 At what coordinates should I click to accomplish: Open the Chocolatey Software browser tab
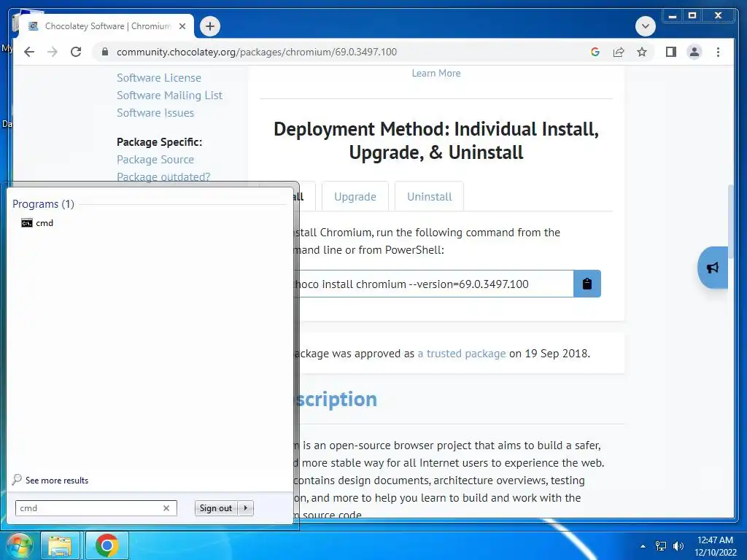click(x=107, y=26)
